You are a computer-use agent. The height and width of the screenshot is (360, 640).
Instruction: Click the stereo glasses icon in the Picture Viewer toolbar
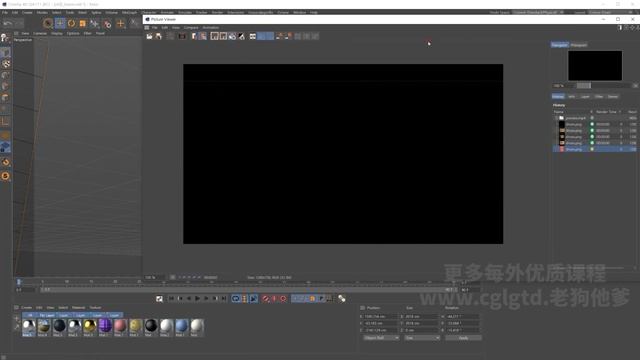pos(253,36)
